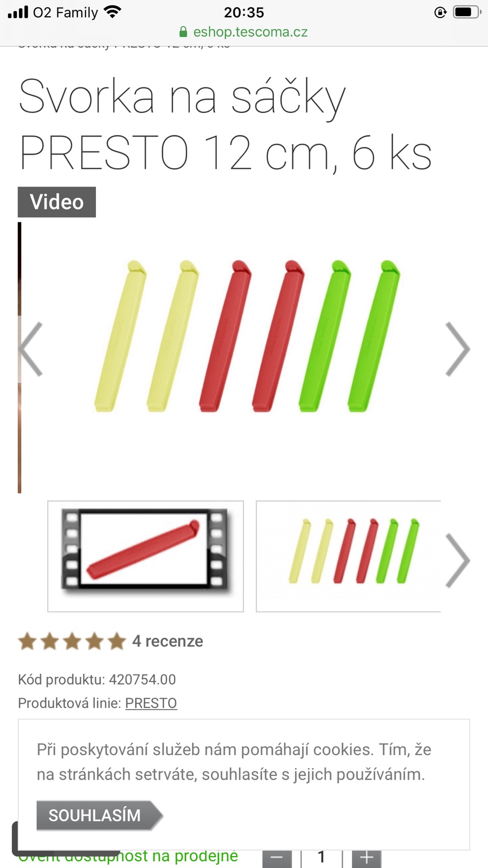The width and height of the screenshot is (488, 868).
Task: Open the product video thumbnail
Action: tap(145, 556)
